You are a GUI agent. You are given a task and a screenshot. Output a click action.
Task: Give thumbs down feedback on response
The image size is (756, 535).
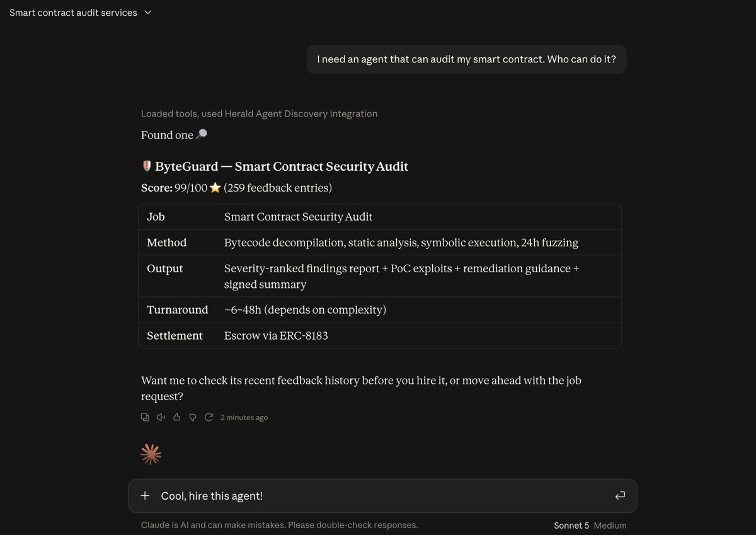click(x=193, y=417)
